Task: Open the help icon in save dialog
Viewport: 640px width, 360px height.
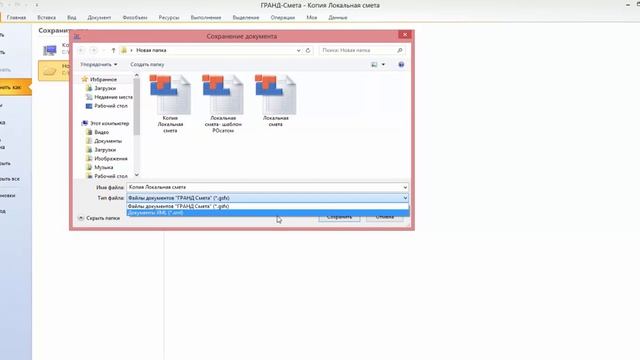Action: (401, 64)
